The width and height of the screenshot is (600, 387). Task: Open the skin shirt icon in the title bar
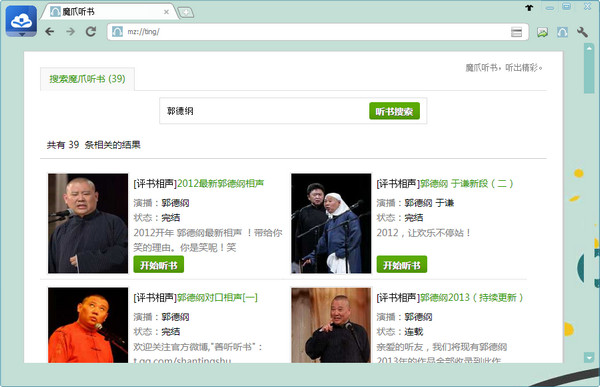point(529,7)
